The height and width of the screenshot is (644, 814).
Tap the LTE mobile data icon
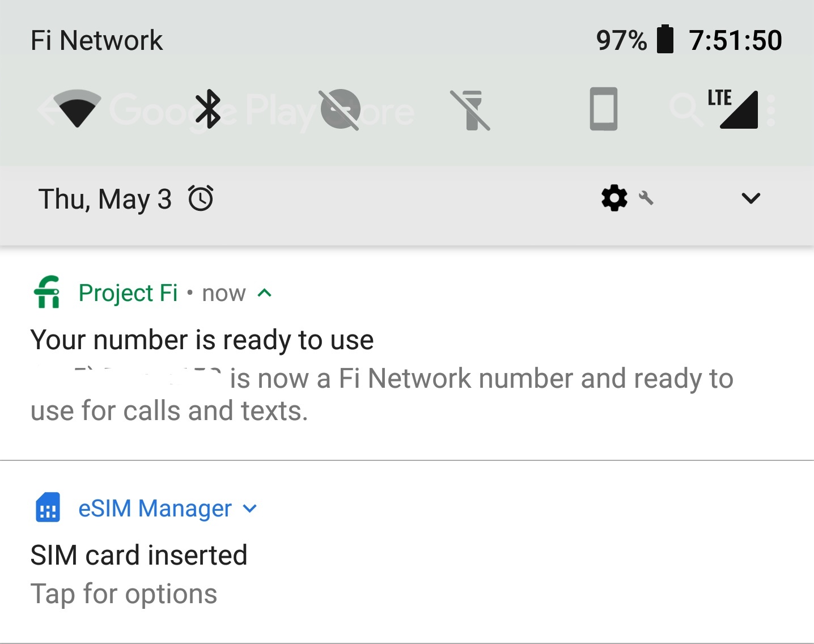tap(735, 109)
